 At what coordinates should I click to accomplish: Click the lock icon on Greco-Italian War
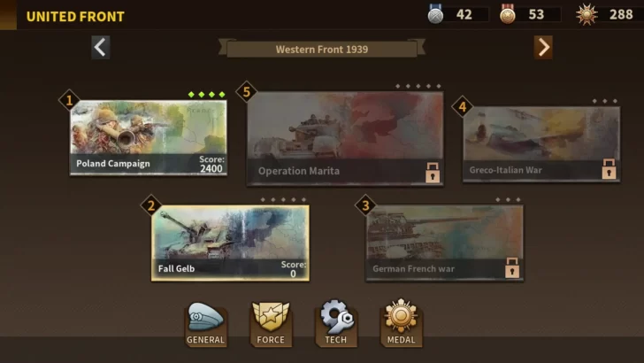609,168
